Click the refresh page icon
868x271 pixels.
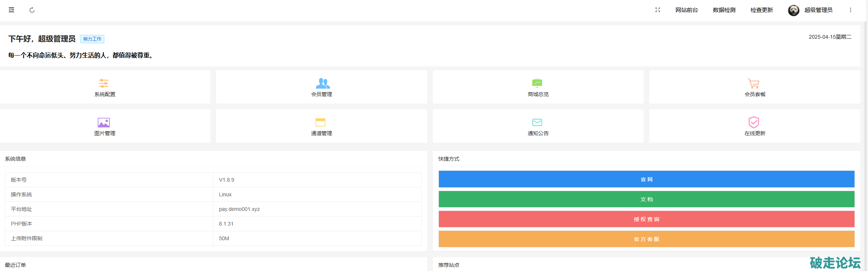32,10
